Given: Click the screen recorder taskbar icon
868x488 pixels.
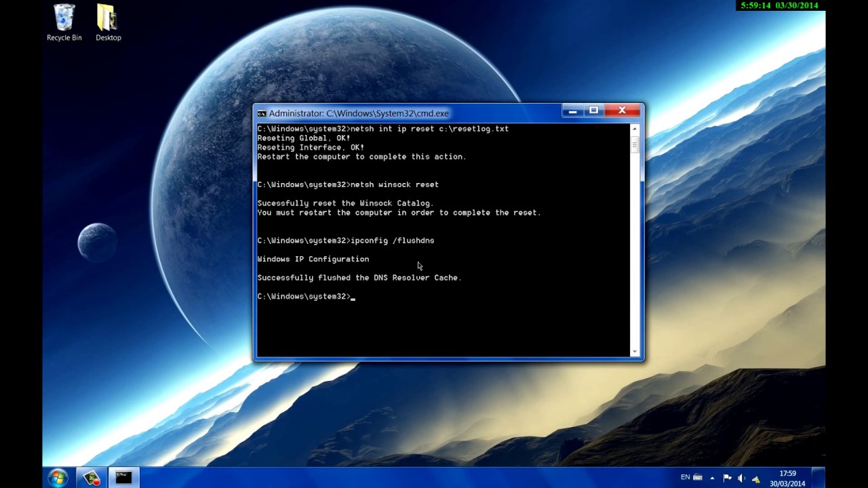Looking at the screenshot, I should click(x=92, y=478).
